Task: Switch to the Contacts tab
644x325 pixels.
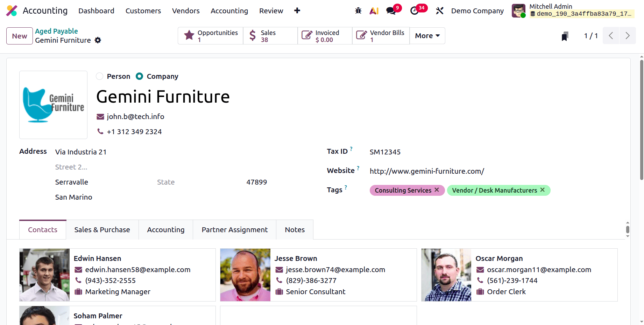Action: [43, 230]
